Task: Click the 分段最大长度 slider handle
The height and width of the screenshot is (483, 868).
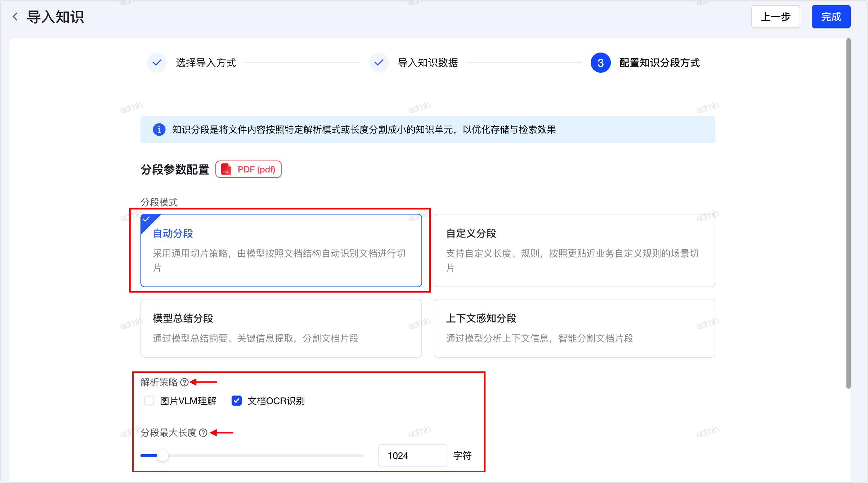Action: [162, 456]
